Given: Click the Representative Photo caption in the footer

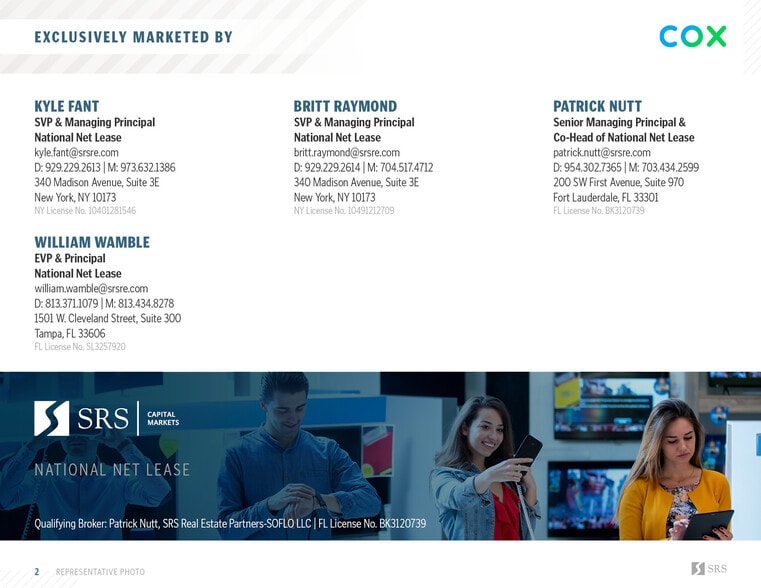Looking at the screenshot, I should pyautogui.click(x=100, y=572).
